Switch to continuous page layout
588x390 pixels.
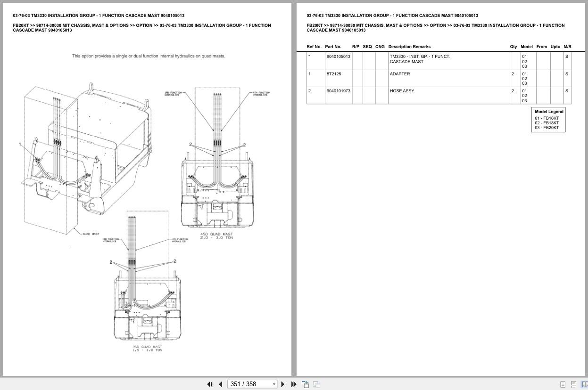tap(573, 384)
